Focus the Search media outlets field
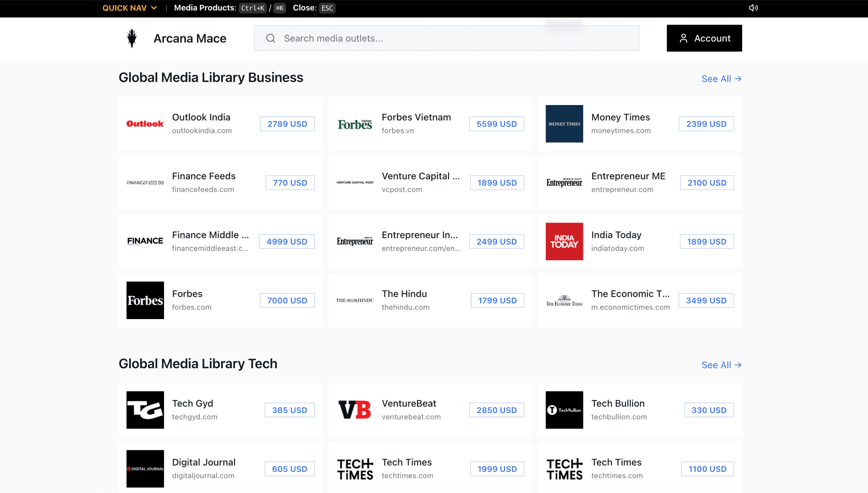868x493 pixels. point(447,38)
